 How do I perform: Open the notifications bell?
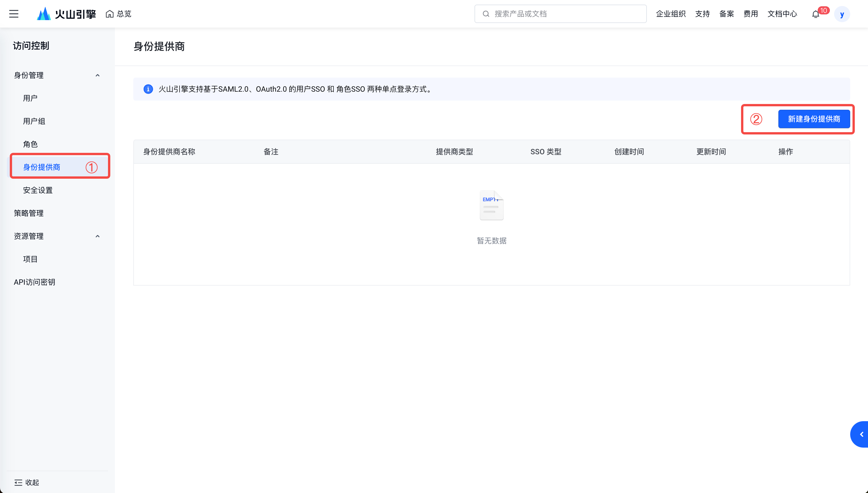click(x=815, y=14)
